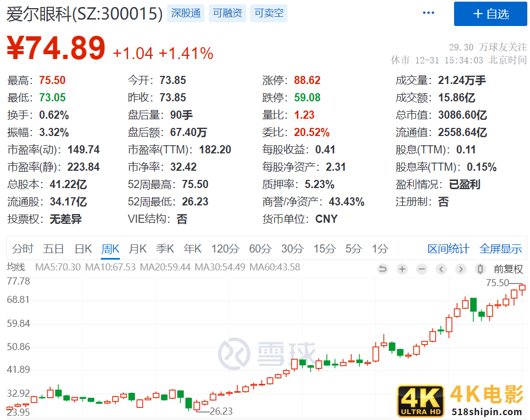Click the 委比 value 20.52%
The height and width of the screenshot is (420, 530).
tap(311, 132)
